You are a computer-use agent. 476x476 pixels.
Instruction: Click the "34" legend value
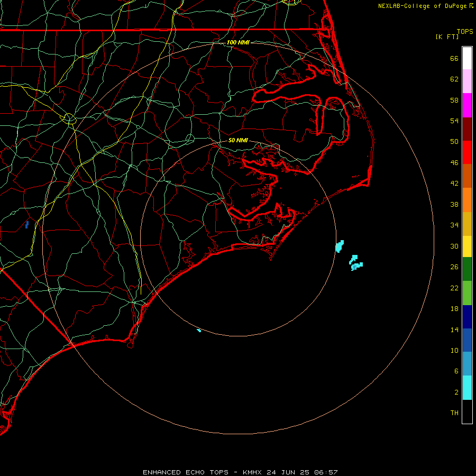pos(454,225)
